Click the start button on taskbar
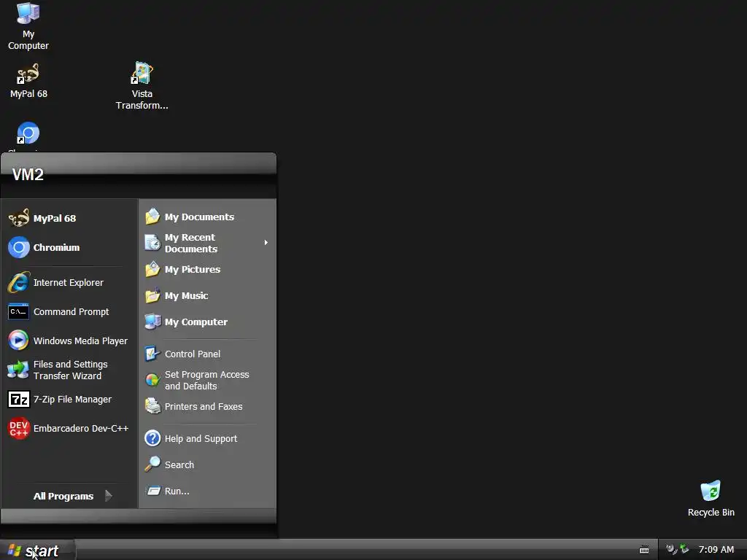The height and width of the screenshot is (560, 747). coord(37,551)
